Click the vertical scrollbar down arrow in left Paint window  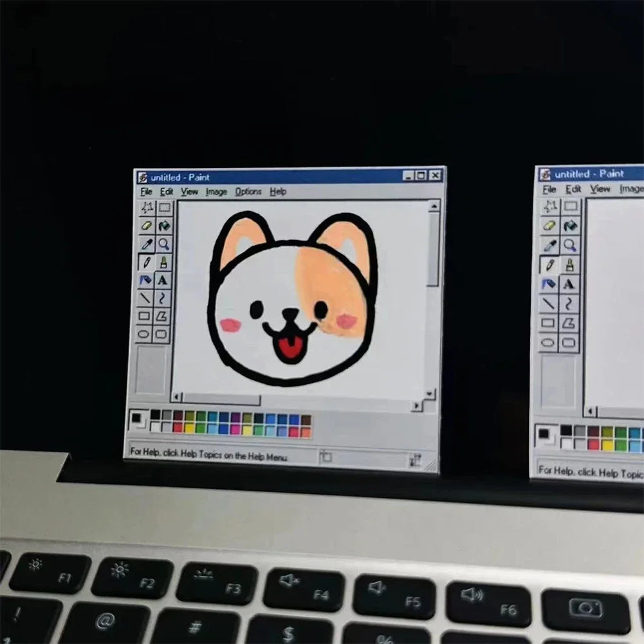pyautogui.click(x=429, y=394)
